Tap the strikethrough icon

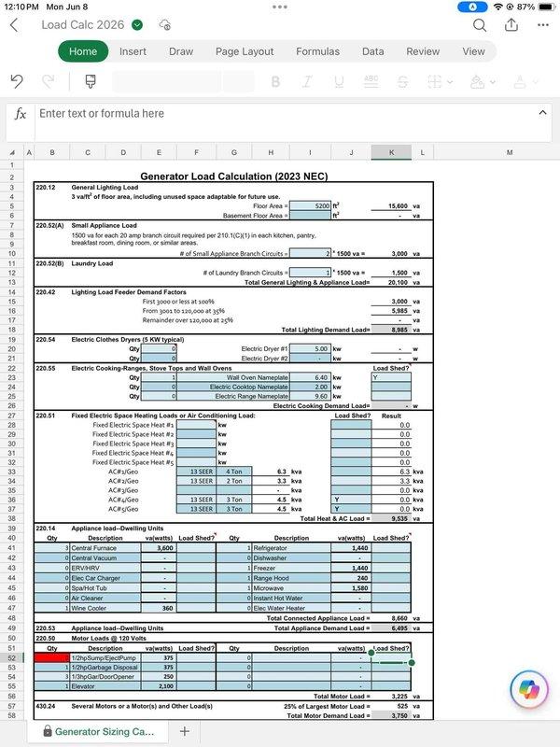[402, 82]
